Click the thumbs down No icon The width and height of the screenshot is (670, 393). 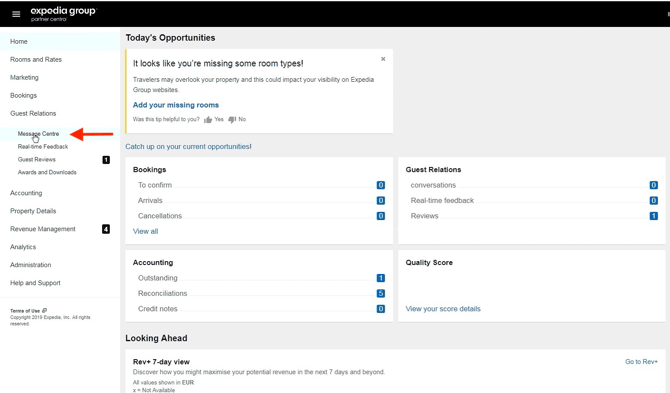click(232, 120)
